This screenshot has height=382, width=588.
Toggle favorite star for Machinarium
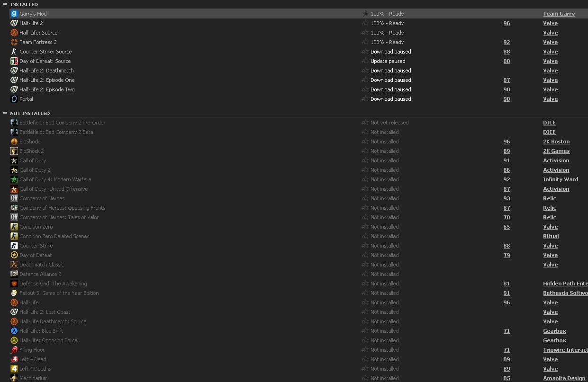[365, 378]
